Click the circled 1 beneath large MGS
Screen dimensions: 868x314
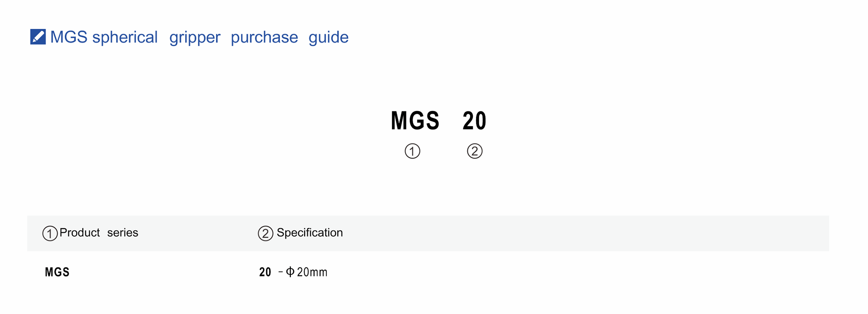pyautogui.click(x=412, y=151)
